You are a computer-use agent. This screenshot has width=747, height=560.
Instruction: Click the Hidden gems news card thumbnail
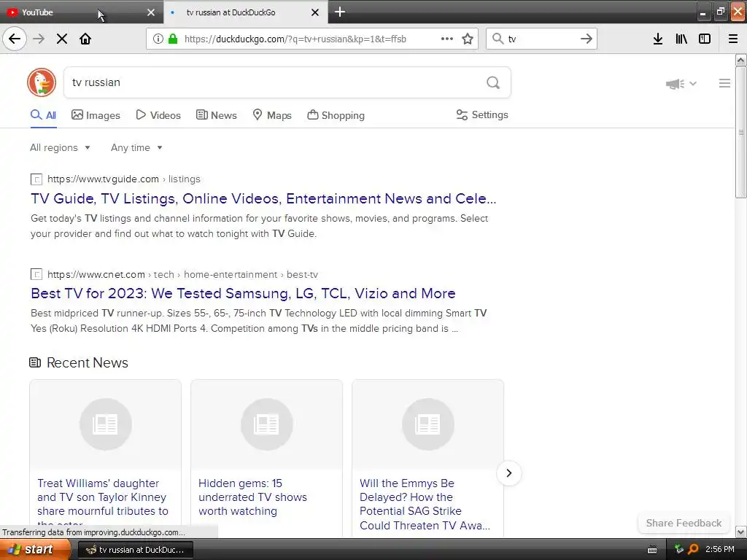[266, 424]
